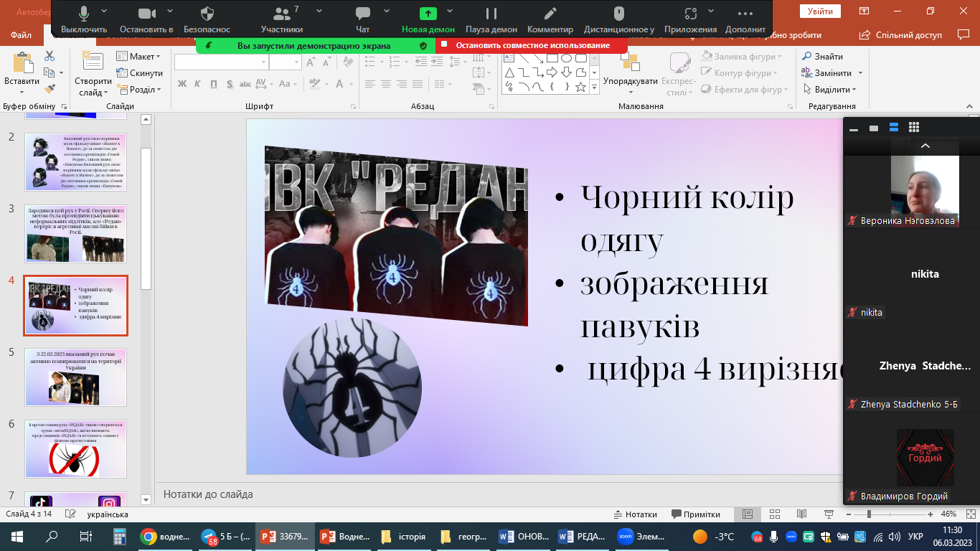Apply italic (К) formatting
Screen dimensions: 980x551
(199, 84)
